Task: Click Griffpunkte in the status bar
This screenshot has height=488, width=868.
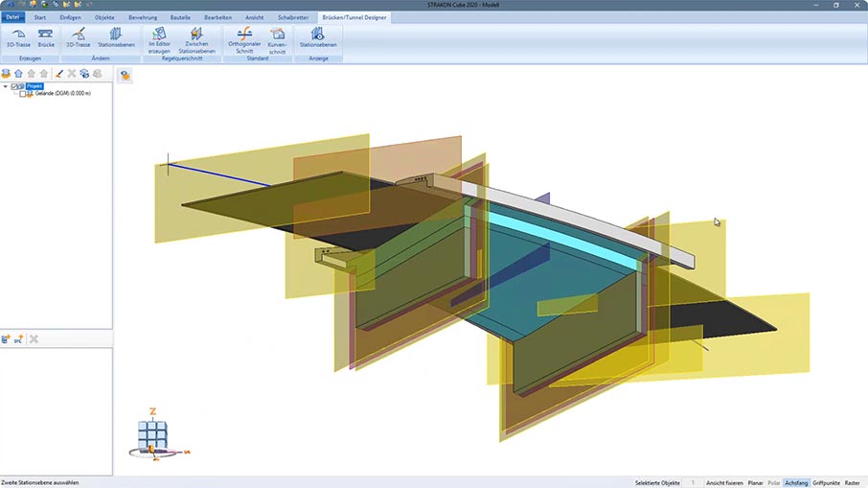Action: click(826, 482)
